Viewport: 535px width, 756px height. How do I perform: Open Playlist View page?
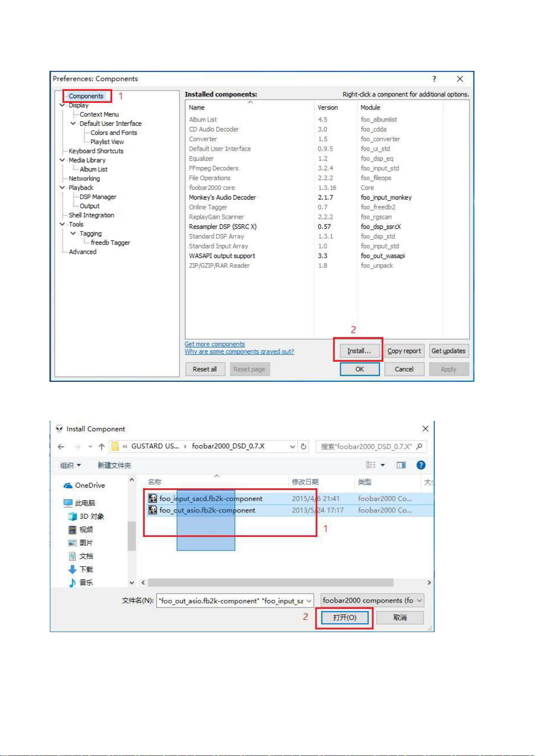[x=107, y=142]
